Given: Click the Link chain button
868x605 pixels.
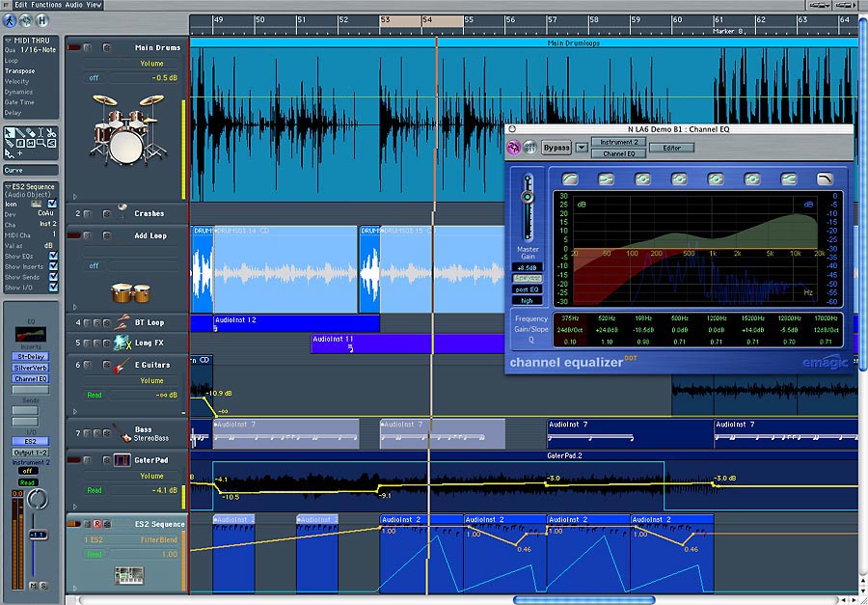Looking at the screenshot, I should click(26, 20).
